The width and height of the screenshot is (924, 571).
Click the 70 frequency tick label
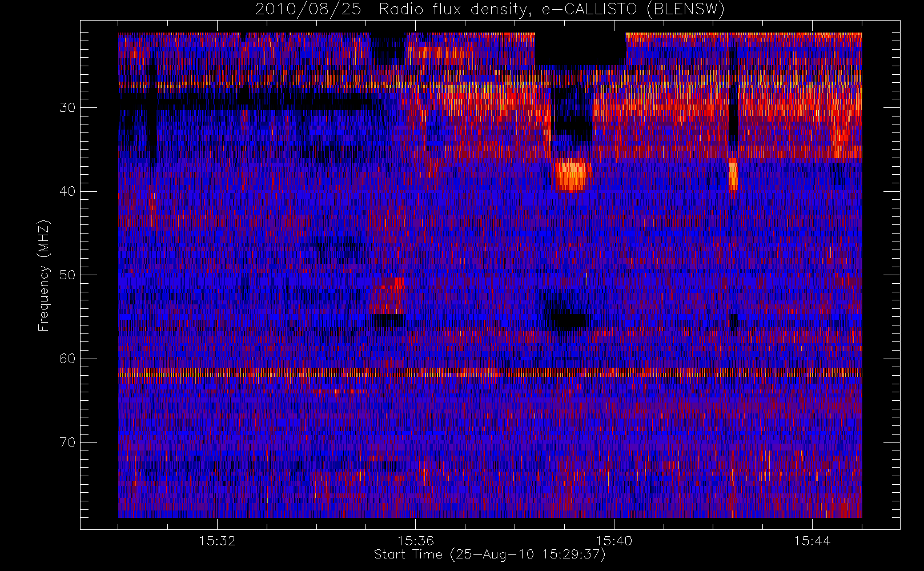click(67, 443)
